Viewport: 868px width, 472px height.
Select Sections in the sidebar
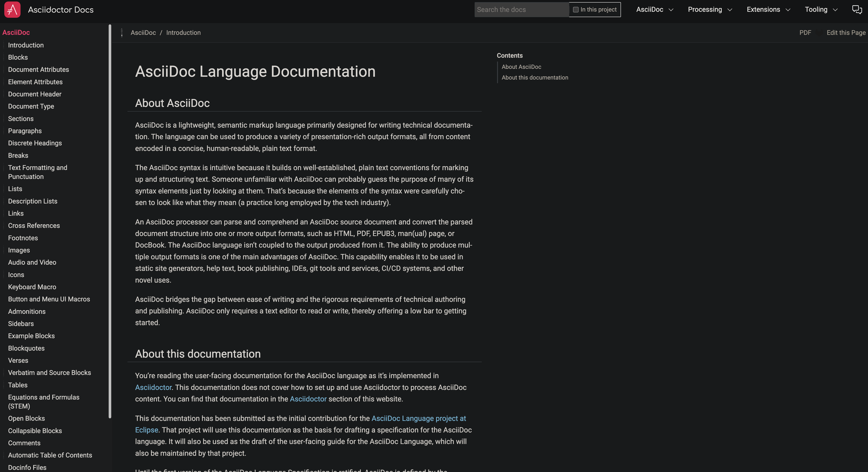[x=21, y=118]
